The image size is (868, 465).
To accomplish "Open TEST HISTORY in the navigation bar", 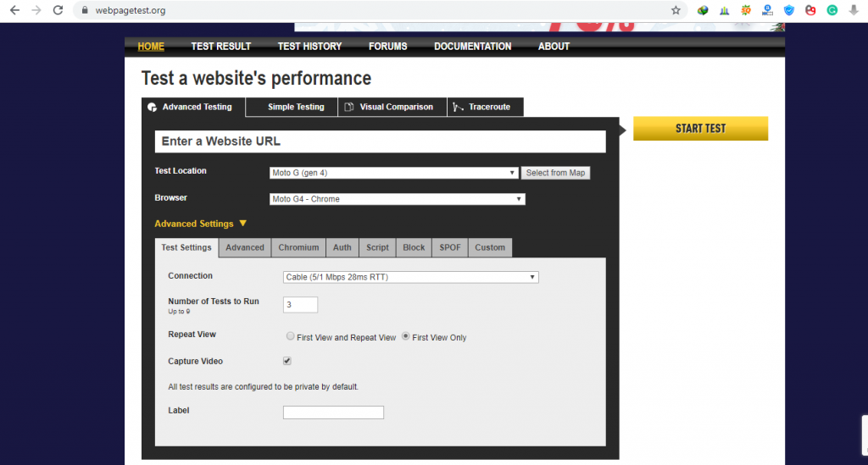I will tap(309, 47).
